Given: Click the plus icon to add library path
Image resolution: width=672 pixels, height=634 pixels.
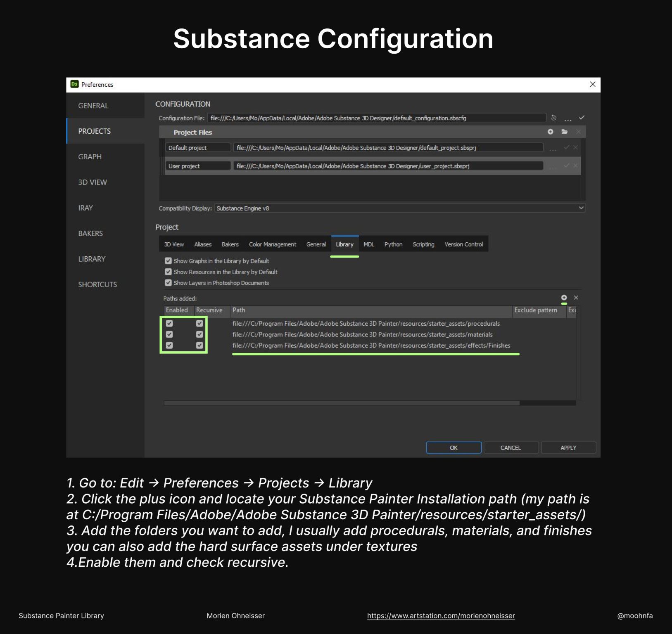Looking at the screenshot, I should [x=564, y=298].
